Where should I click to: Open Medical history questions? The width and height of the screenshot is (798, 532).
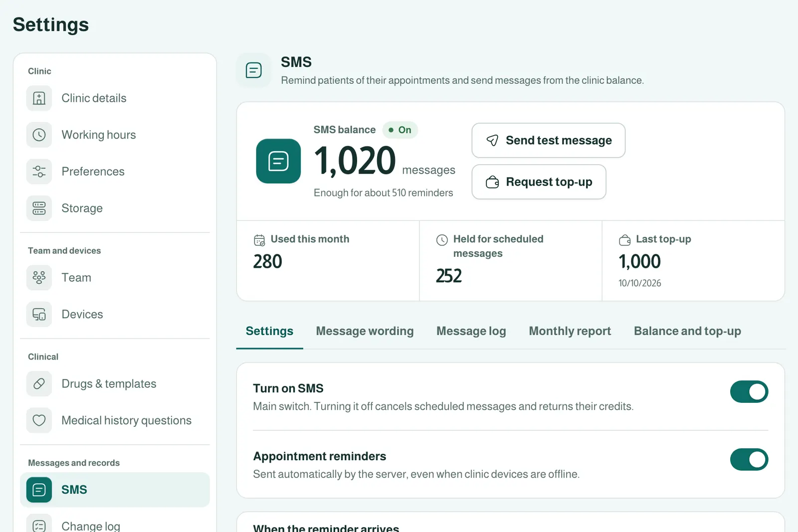coord(115,420)
